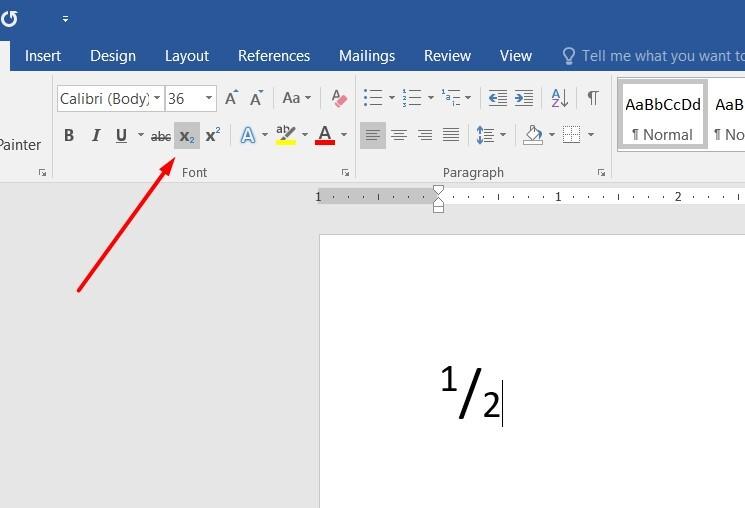Click Tell me what you want box
Screen dimensions: 745x508
(x=663, y=56)
